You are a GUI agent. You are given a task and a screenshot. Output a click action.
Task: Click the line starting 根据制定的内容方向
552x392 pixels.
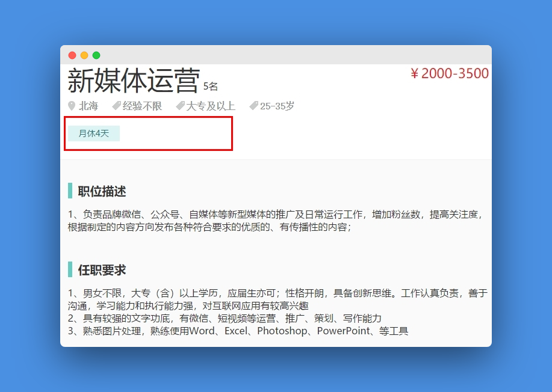click(209, 227)
